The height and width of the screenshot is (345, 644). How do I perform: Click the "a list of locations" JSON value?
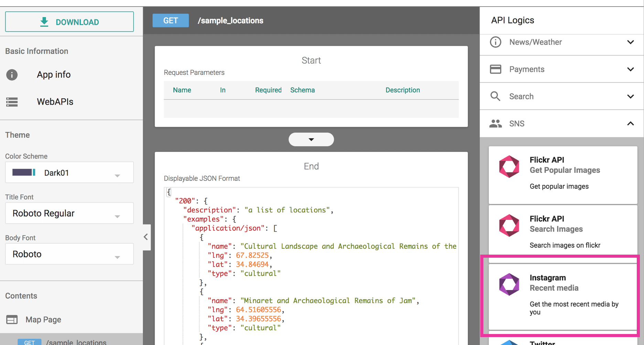(288, 210)
